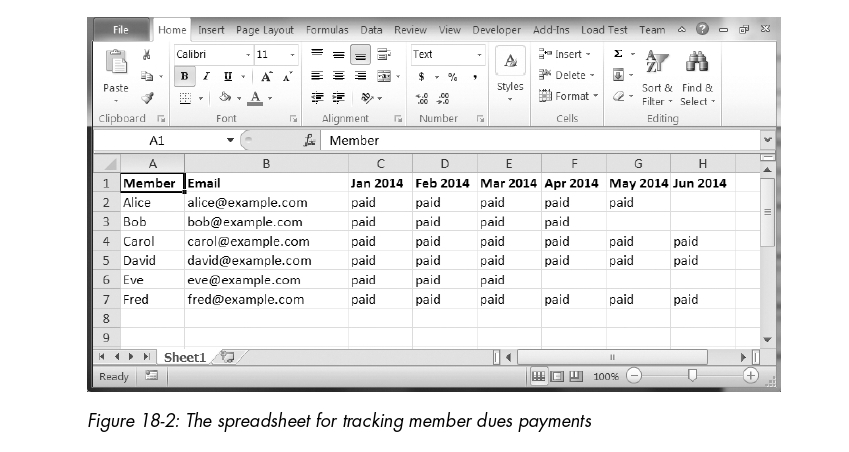Switch to Page Layout view in status bar
This screenshot has height=452, width=849.
[x=557, y=377]
